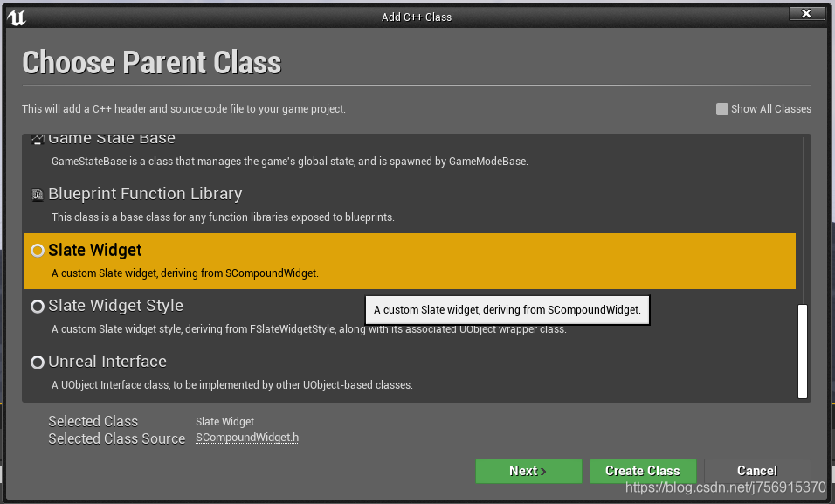
Task: Dismiss the SCompoundWidget tooltip
Action: click(x=507, y=309)
